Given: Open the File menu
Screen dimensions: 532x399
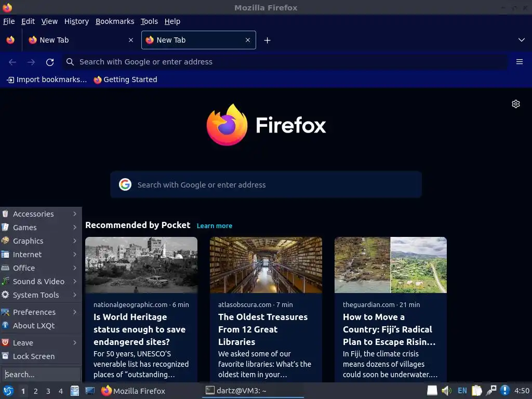Looking at the screenshot, I should tap(9, 21).
